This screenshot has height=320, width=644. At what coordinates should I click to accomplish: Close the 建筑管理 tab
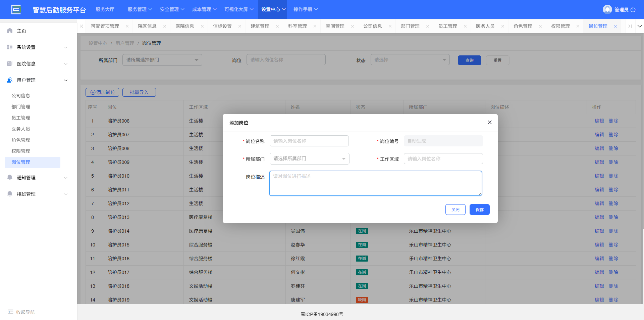277,26
